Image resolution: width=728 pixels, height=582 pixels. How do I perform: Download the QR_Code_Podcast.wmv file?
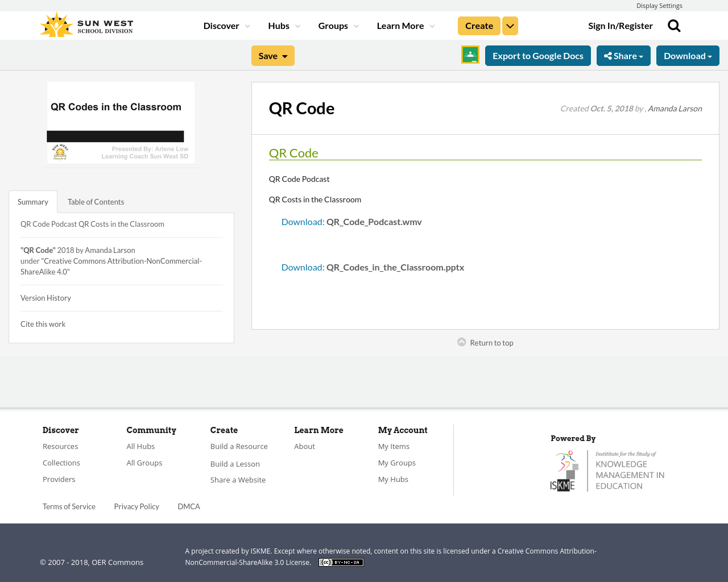pyautogui.click(x=303, y=221)
